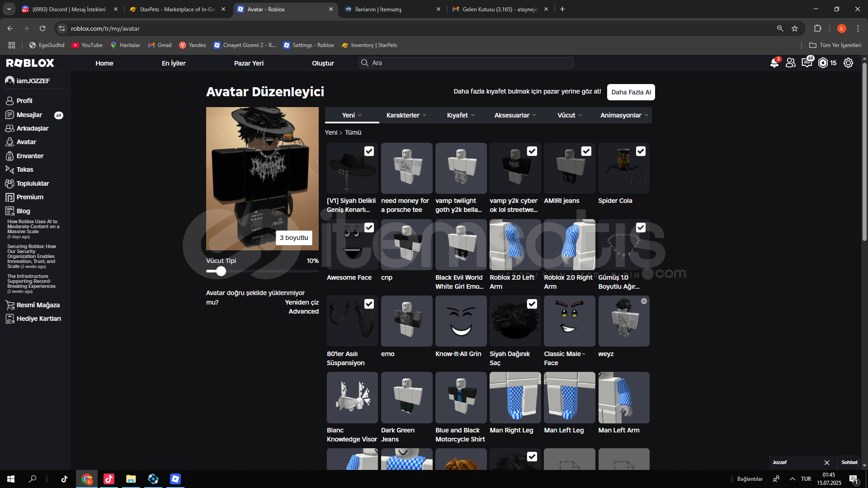This screenshot has width=868, height=488.
Task: Click the Vücut Tipi slider handle
Action: coord(221,271)
